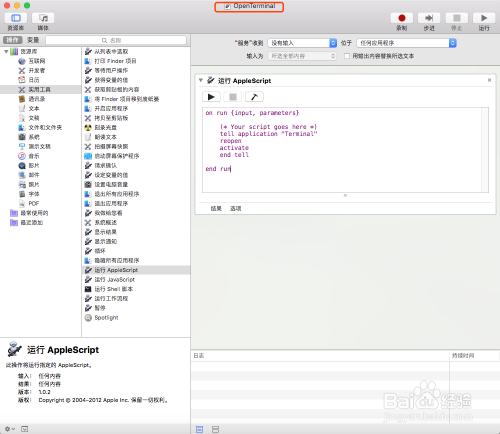Select the 运行工作流程 action
Screen dimensions: 500x434
(111, 298)
